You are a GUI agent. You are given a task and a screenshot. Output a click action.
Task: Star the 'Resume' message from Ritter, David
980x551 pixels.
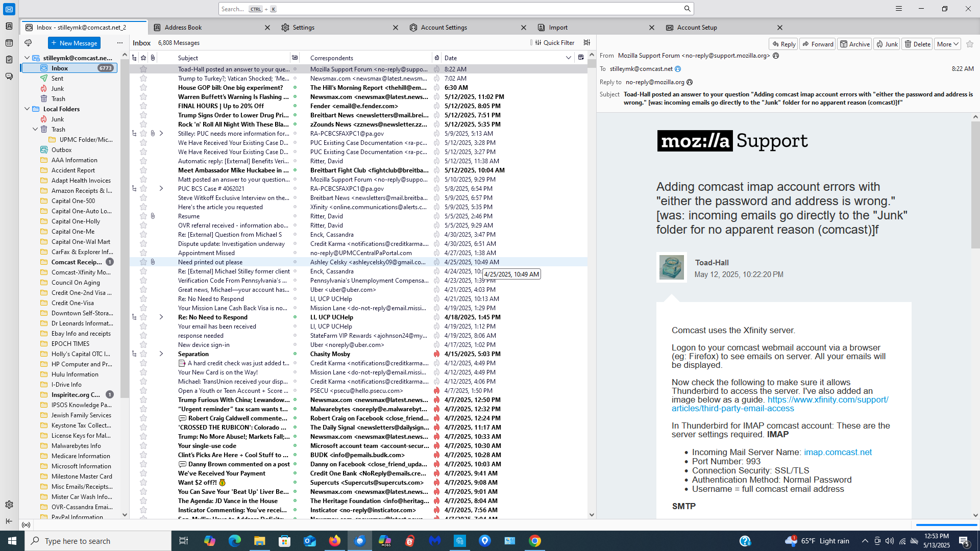pos(143,216)
